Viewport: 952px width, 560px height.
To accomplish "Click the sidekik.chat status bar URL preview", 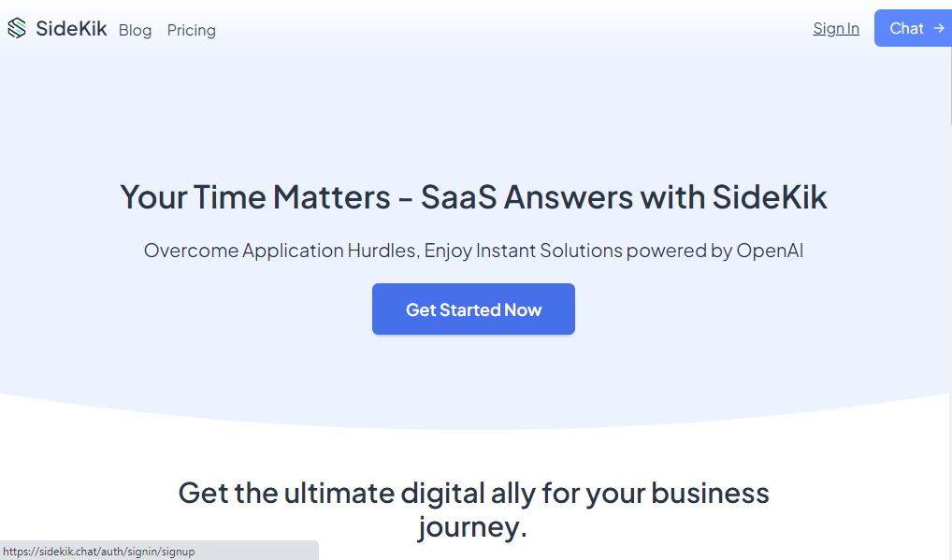I will tap(99, 552).
